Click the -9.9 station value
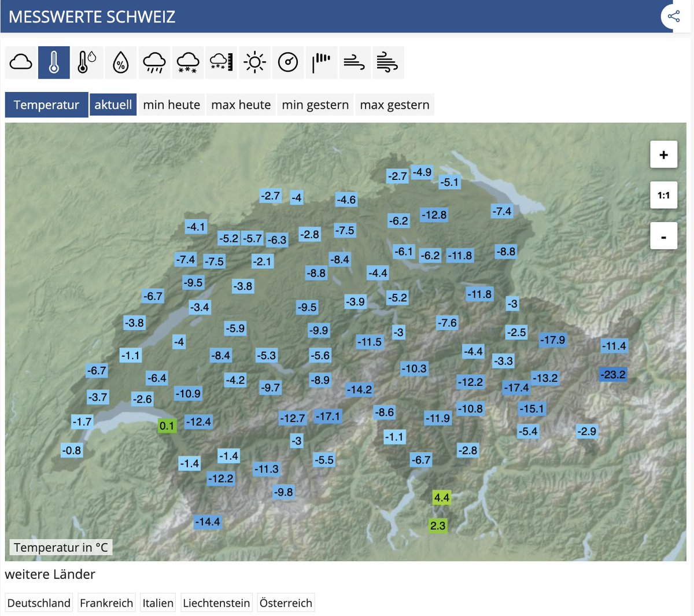 click(319, 330)
